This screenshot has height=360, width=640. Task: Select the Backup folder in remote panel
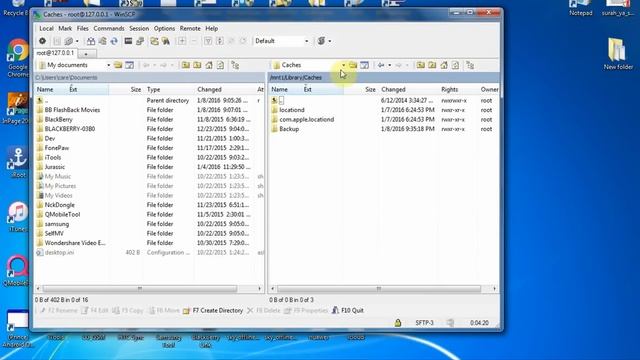point(289,129)
